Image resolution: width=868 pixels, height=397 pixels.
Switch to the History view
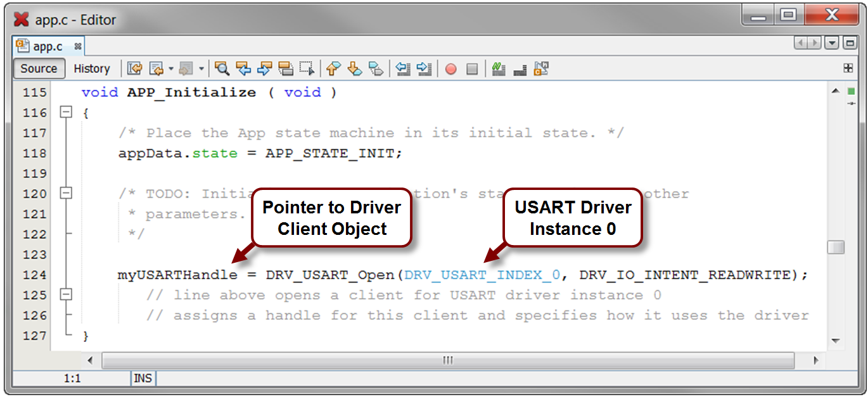(x=92, y=68)
